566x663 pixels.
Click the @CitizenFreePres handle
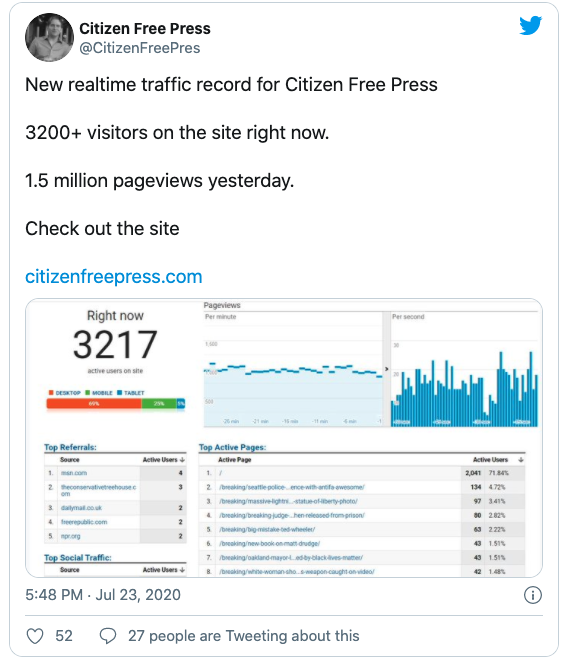pyautogui.click(x=140, y=48)
